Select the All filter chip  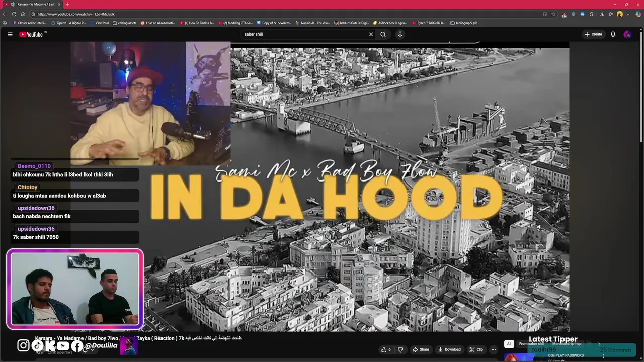(509, 344)
